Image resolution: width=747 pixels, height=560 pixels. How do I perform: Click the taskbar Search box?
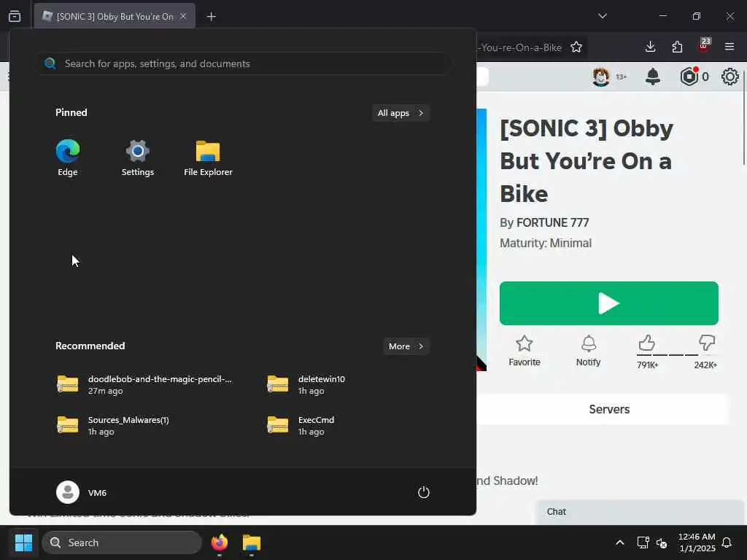122,542
